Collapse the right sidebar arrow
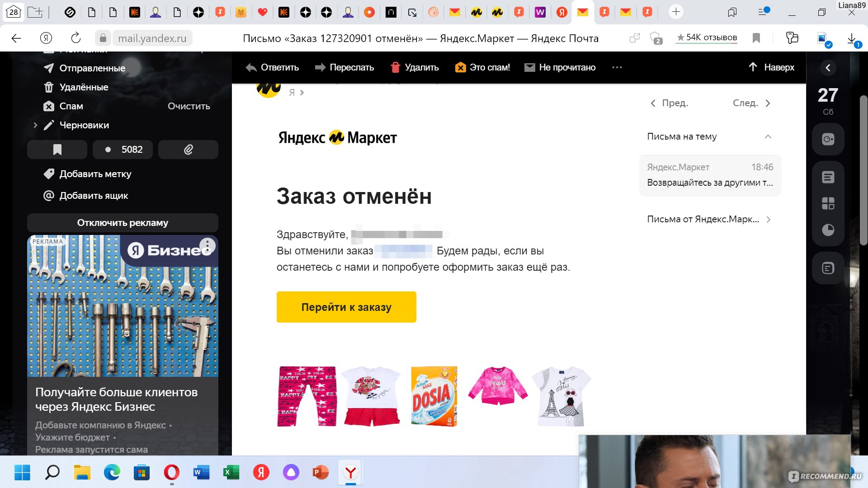The width and height of the screenshot is (868, 488). 828,68
